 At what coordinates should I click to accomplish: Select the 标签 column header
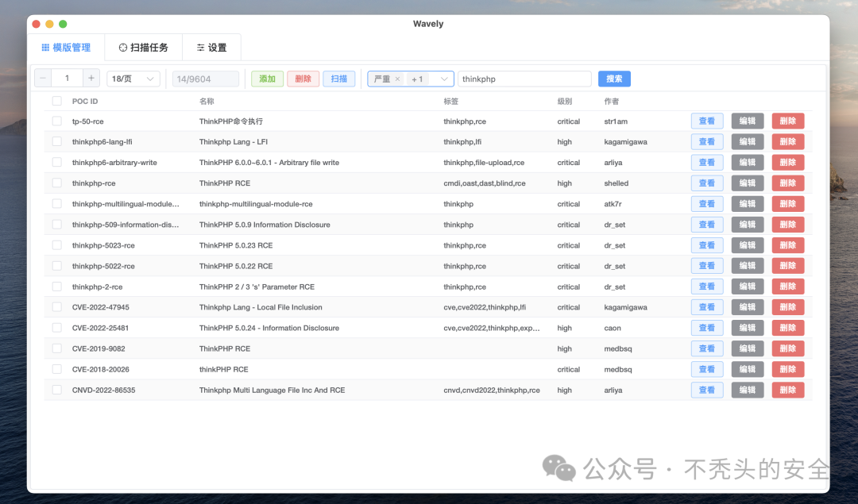pyautogui.click(x=451, y=101)
